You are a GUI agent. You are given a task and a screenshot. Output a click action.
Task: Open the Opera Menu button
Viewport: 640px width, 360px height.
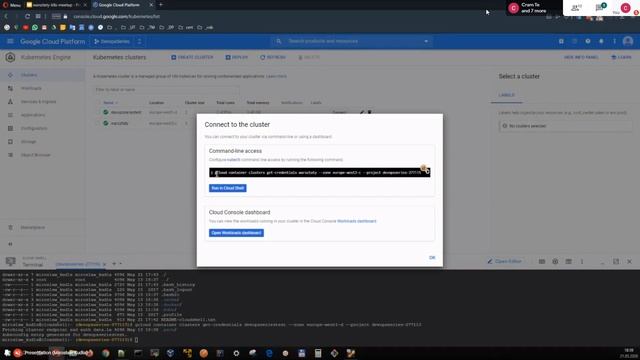(x=11, y=5)
